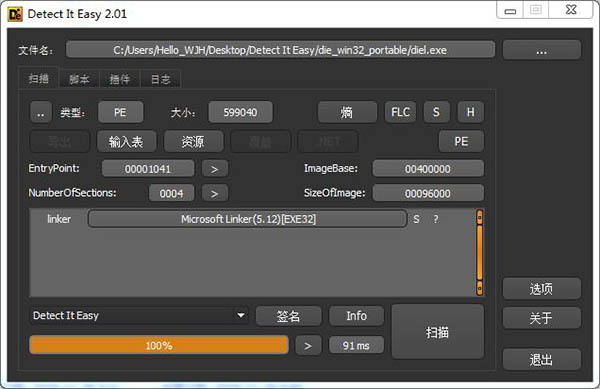Click the SizeOfImage value 00096000

click(428, 193)
